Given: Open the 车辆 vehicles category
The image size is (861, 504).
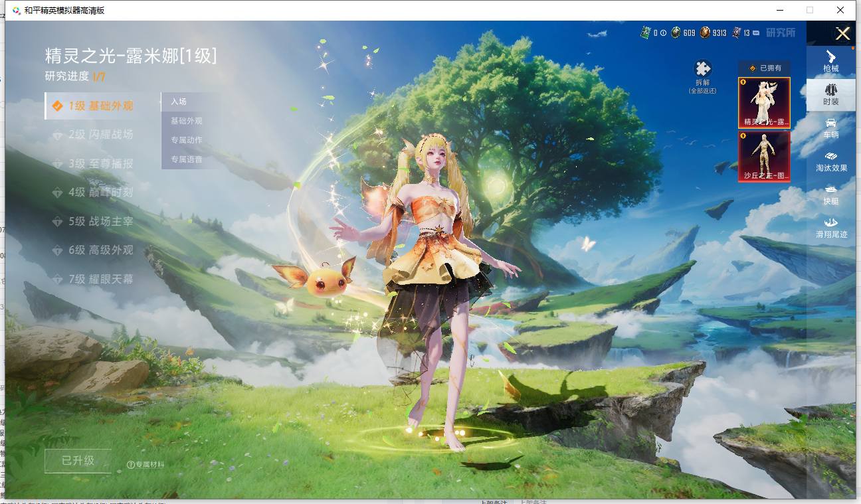Looking at the screenshot, I should tap(831, 127).
